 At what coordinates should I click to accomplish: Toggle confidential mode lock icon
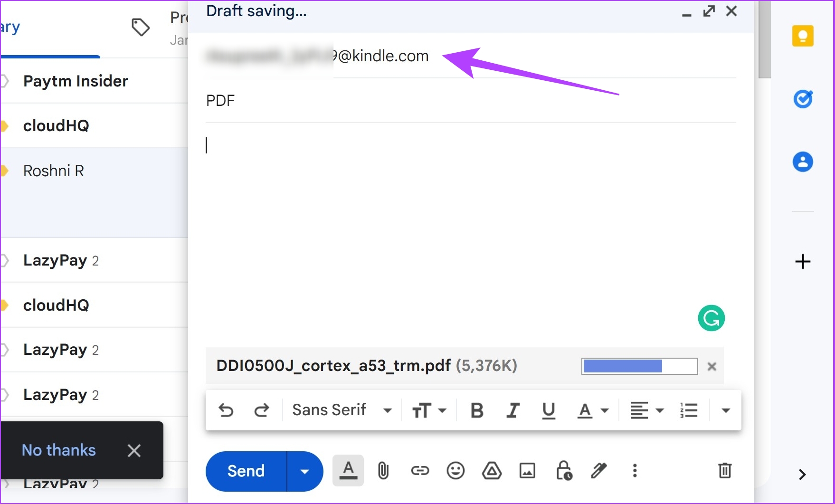pyautogui.click(x=563, y=471)
